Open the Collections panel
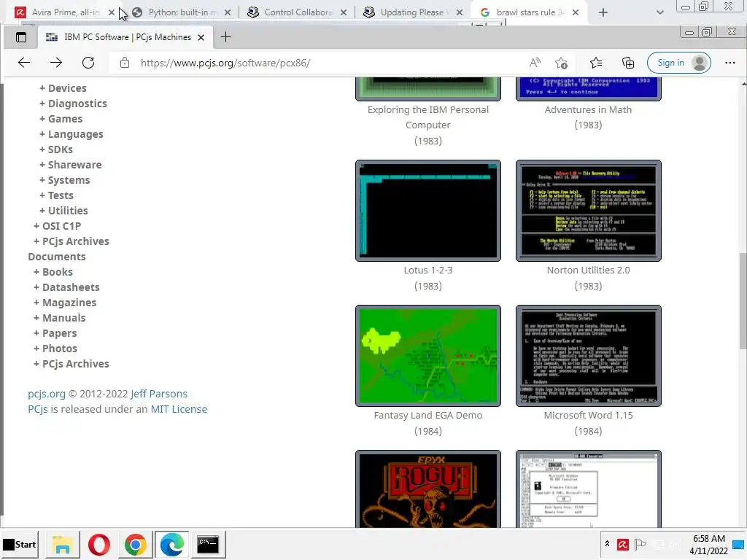747x560 pixels. (x=628, y=63)
